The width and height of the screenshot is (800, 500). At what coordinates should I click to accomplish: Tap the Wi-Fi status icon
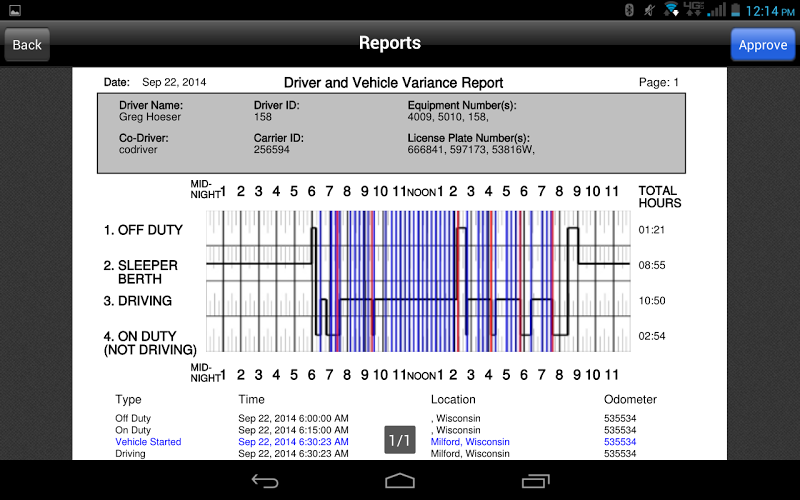[x=671, y=9]
